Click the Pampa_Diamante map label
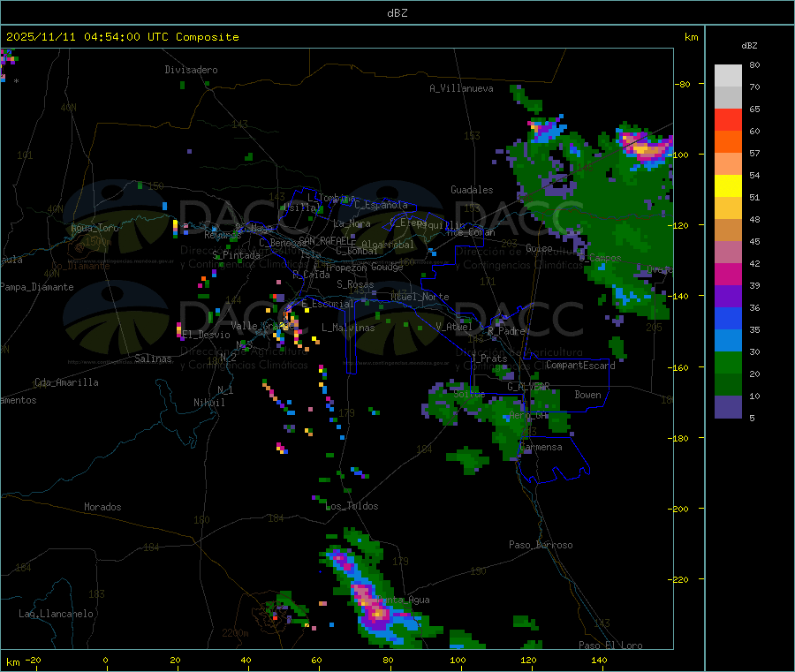Screen dimensions: 795x672 (x=36, y=287)
